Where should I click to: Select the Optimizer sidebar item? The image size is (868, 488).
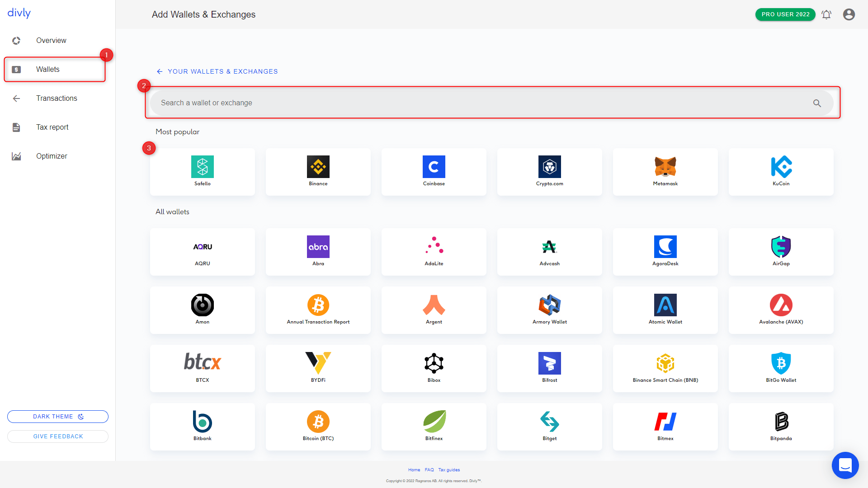[x=51, y=155]
